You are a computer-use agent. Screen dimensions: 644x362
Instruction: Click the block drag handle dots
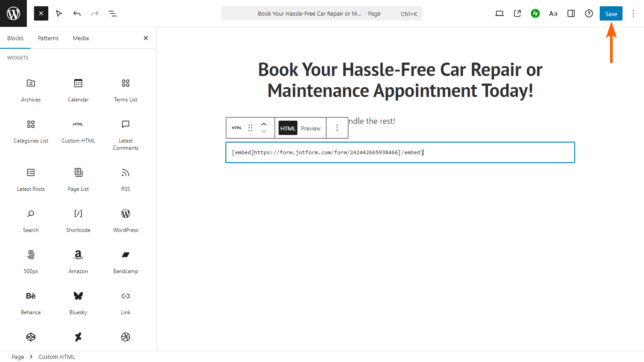(x=250, y=128)
